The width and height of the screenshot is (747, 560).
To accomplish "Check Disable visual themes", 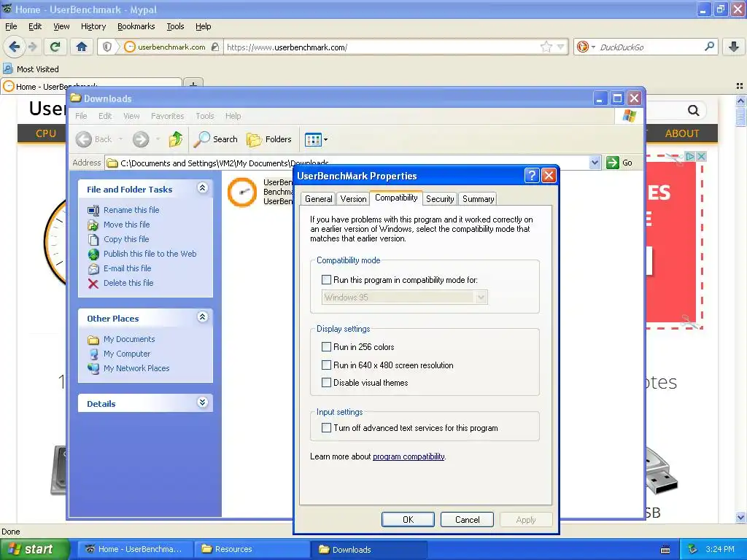I will (326, 382).
